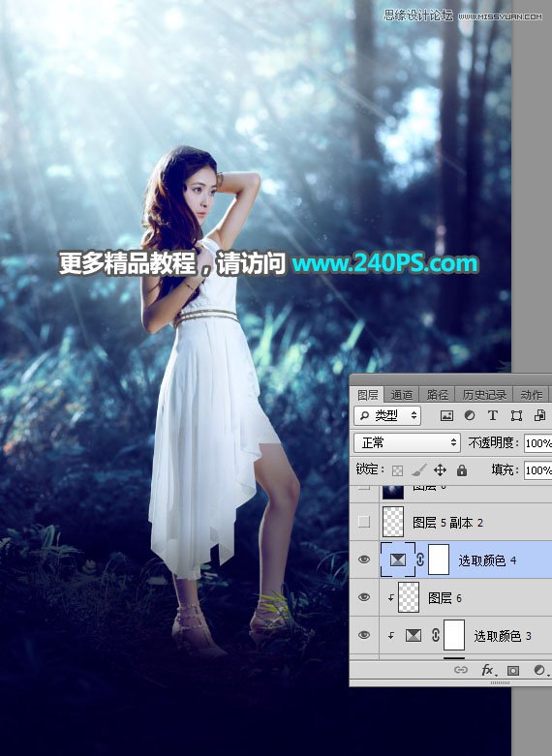Filter layers by shape type
Viewport: 552px width, 756px height.
516,415
